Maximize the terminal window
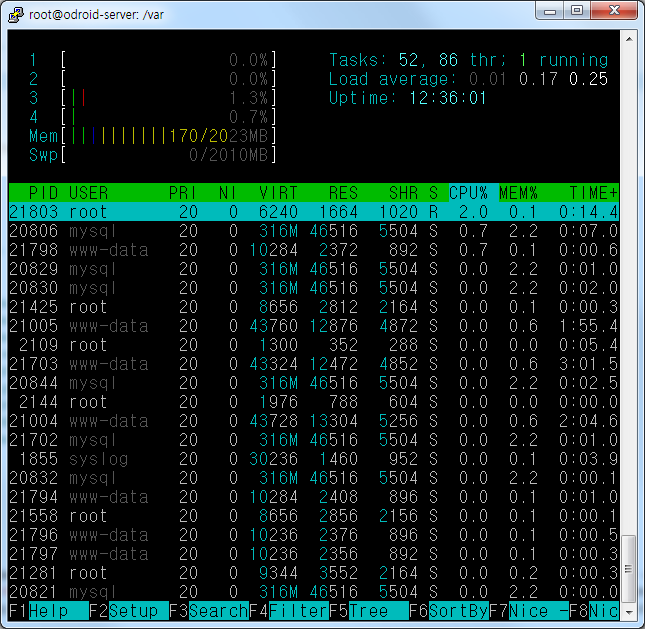 point(577,12)
